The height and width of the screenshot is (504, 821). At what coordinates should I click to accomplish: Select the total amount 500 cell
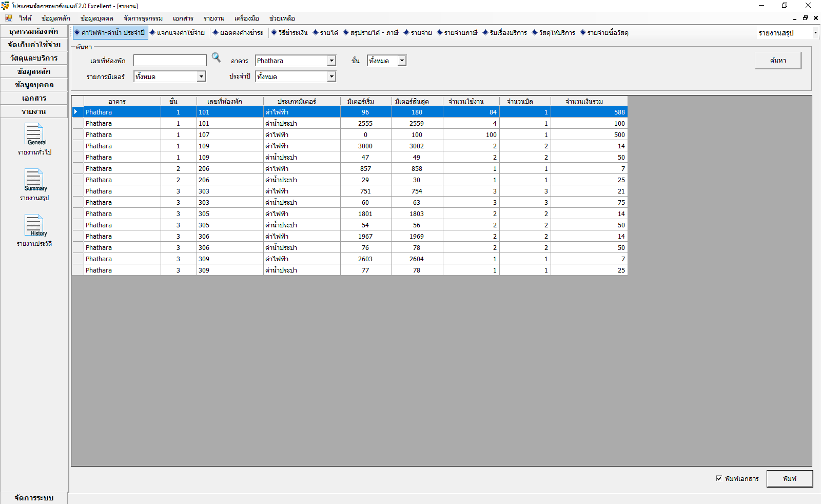click(x=589, y=134)
